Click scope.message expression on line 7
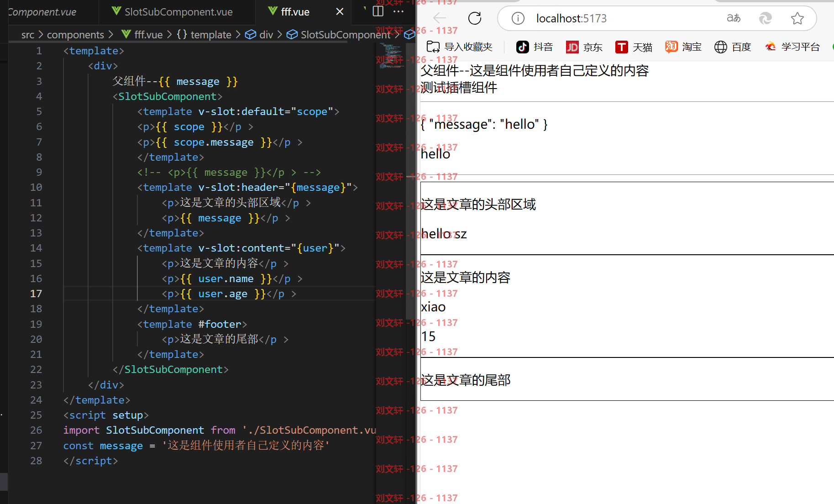This screenshot has height=504, width=834. pyautogui.click(x=214, y=142)
